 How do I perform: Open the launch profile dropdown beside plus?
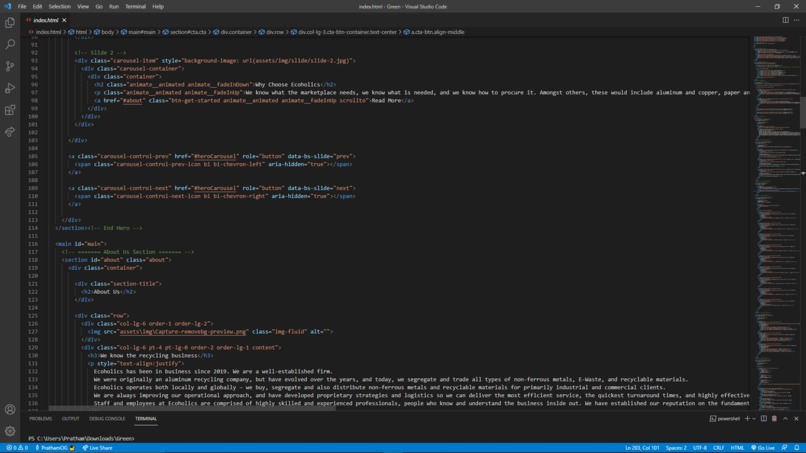coord(754,419)
